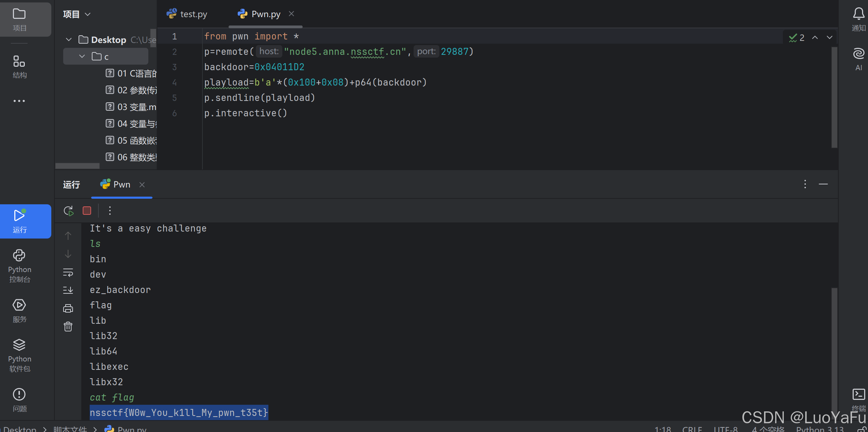868x432 pixels.
Task: Collapse the c folder in tree
Action: click(82, 56)
